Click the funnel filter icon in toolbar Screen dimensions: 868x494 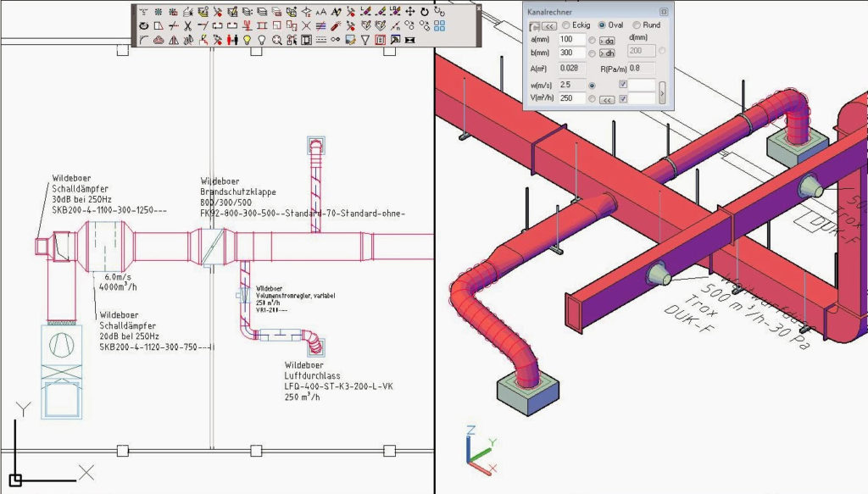click(365, 40)
